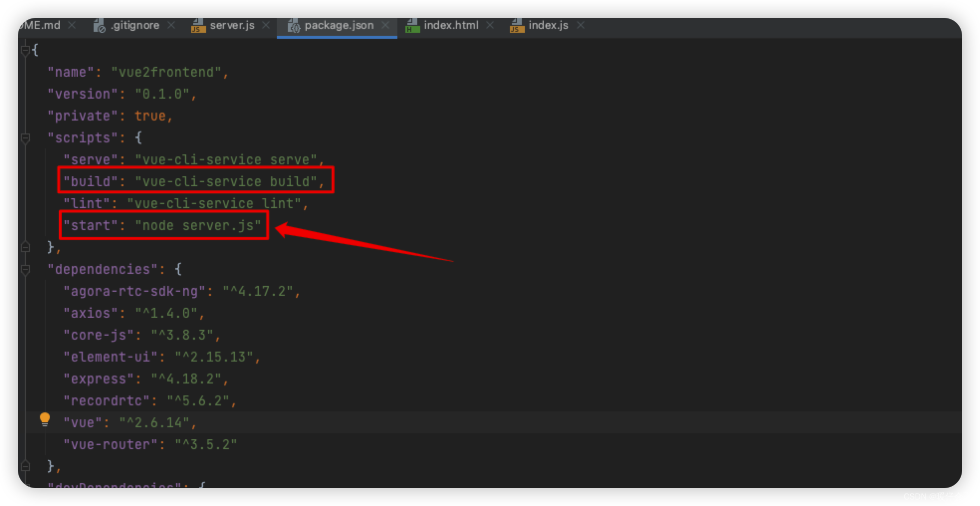Click the "^1.4.0" version string

(x=166, y=313)
